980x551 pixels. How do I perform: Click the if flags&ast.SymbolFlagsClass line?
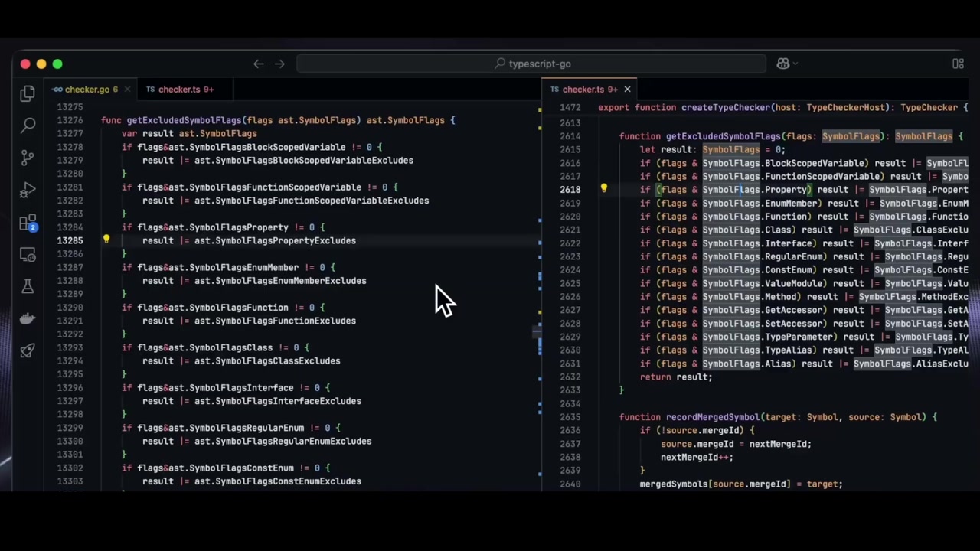[215, 347]
